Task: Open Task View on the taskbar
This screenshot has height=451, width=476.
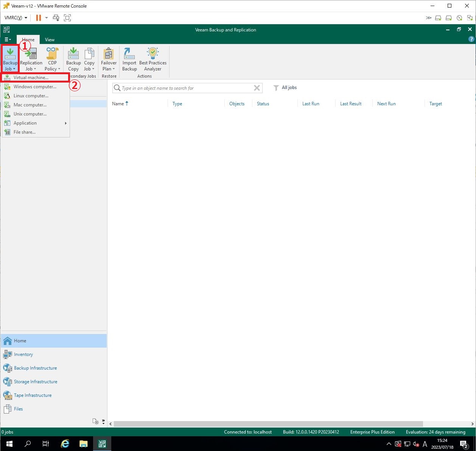Action: point(46,444)
